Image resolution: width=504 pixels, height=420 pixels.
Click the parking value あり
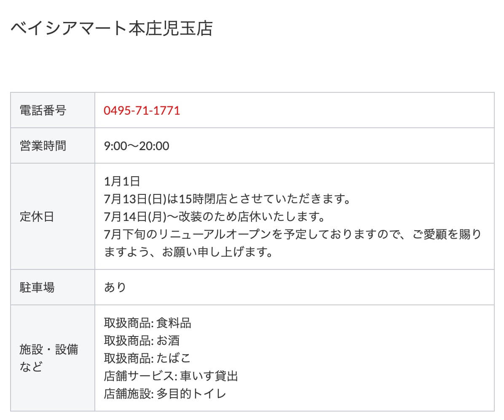[115, 288]
